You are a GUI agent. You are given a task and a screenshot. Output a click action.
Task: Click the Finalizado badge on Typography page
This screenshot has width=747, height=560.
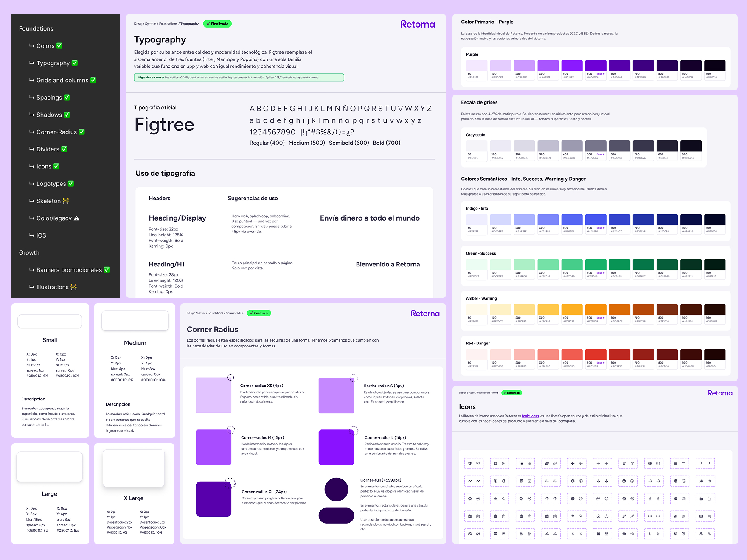point(217,24)
